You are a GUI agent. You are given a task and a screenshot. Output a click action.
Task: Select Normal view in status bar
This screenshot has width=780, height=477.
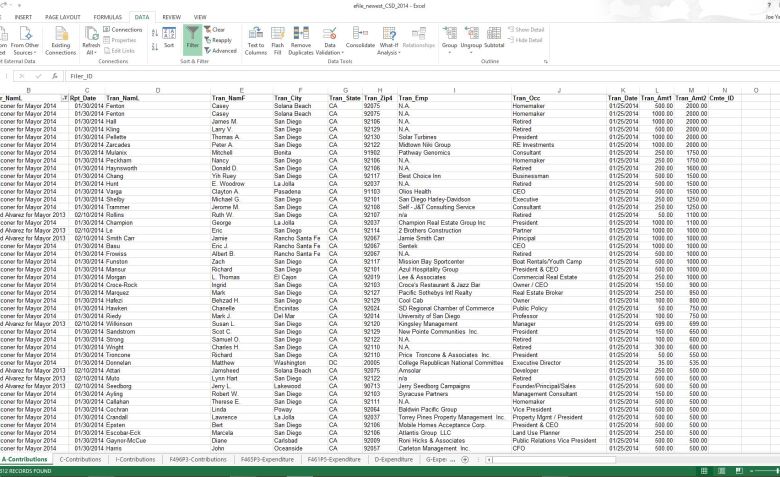[x=704, y=471]
